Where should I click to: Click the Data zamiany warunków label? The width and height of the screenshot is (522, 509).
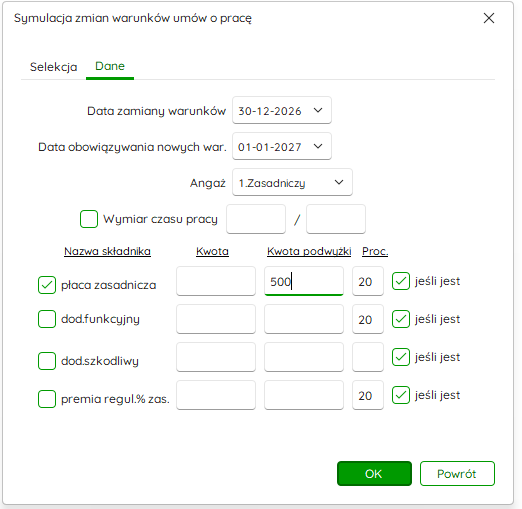pyautogui.click(x=156, y=111)
